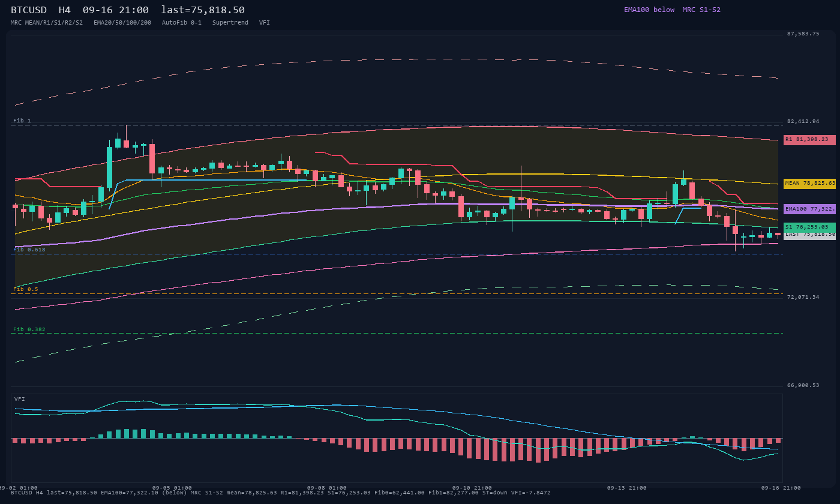
Task: Click the 'Fib 0.382' level label
Action: pyautogui.click(x=29, y=329)
